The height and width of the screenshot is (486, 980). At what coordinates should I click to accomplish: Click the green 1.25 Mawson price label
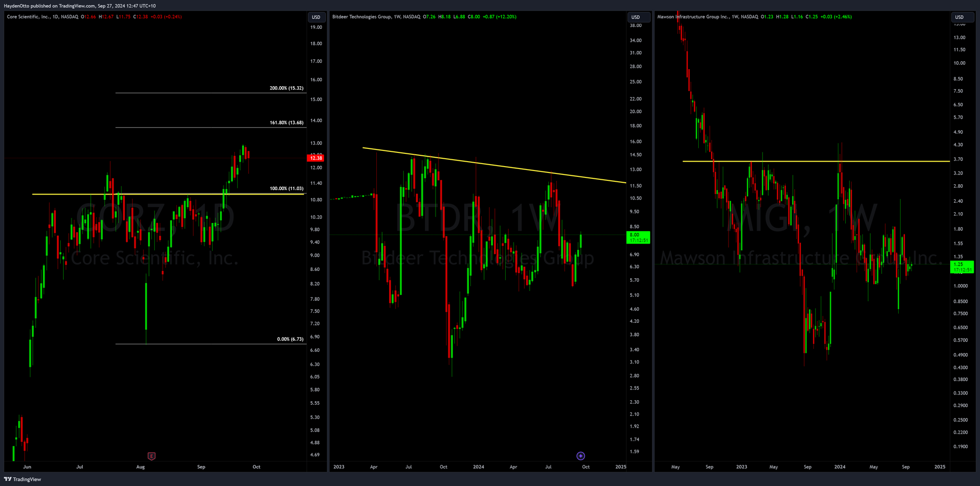[962, 267]
